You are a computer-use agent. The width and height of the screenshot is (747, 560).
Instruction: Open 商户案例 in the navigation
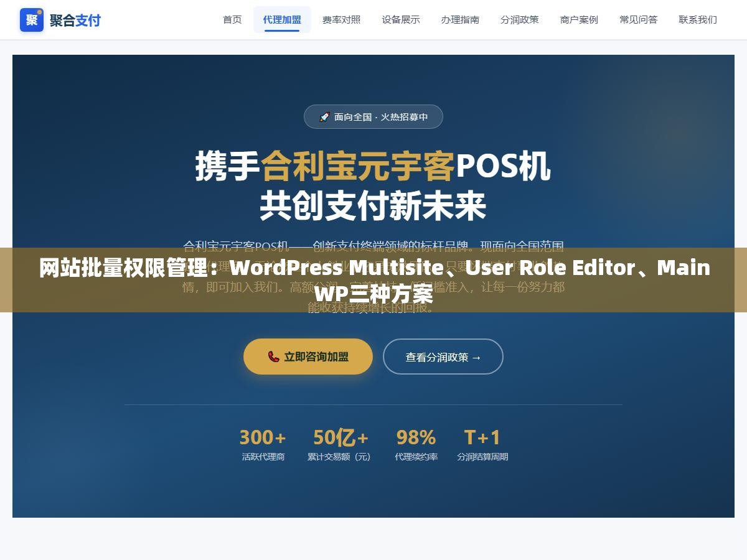tap(579, 20)
